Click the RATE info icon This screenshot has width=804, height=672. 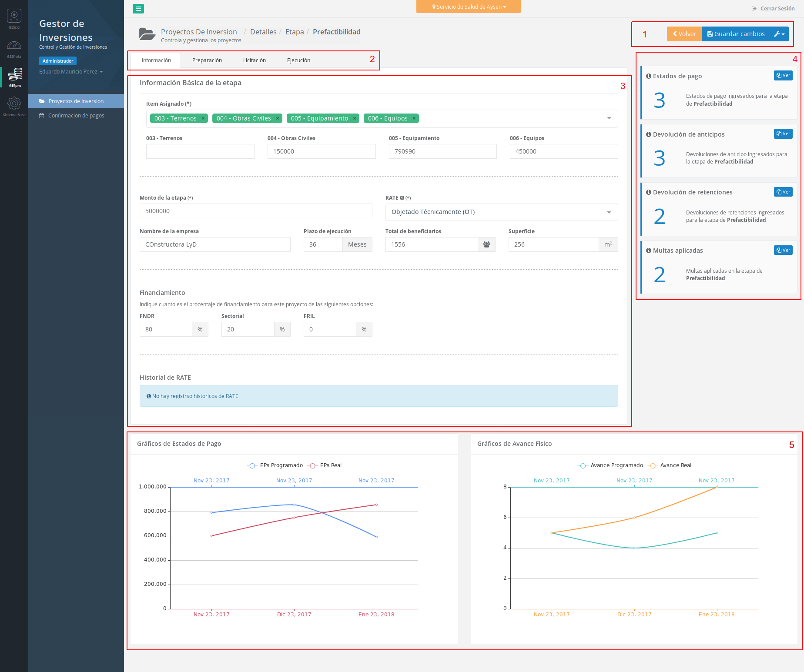(x=402, y=198)
